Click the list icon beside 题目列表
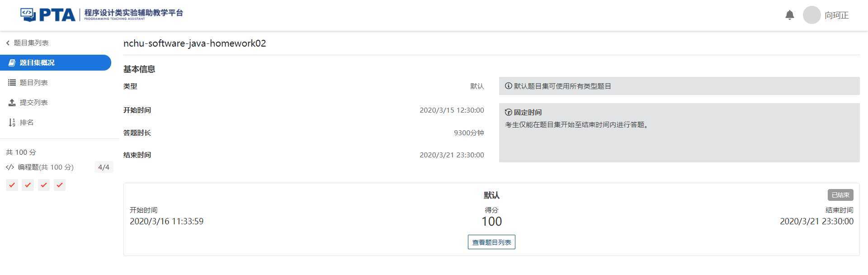This screenshot has height=275, width=868. pos(12,82)
